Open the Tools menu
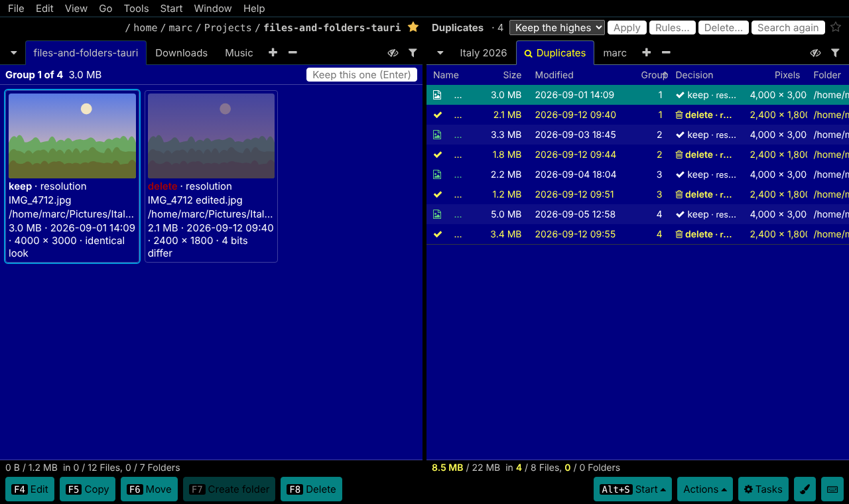 click(136, 9)
